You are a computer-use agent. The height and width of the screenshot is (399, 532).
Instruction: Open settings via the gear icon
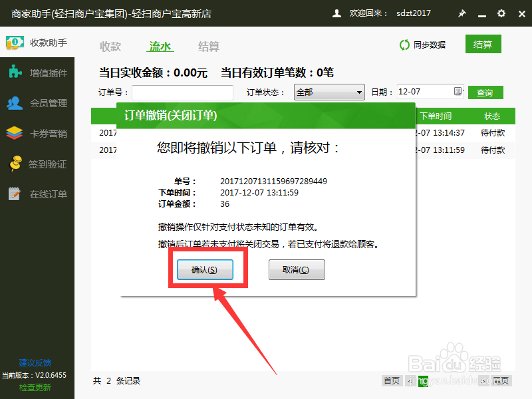tap(501, 13)
